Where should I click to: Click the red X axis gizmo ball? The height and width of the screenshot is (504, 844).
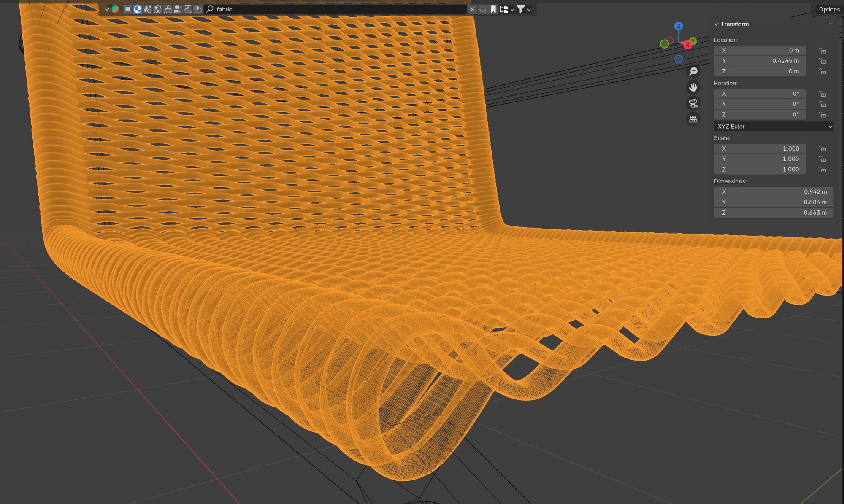687,45
